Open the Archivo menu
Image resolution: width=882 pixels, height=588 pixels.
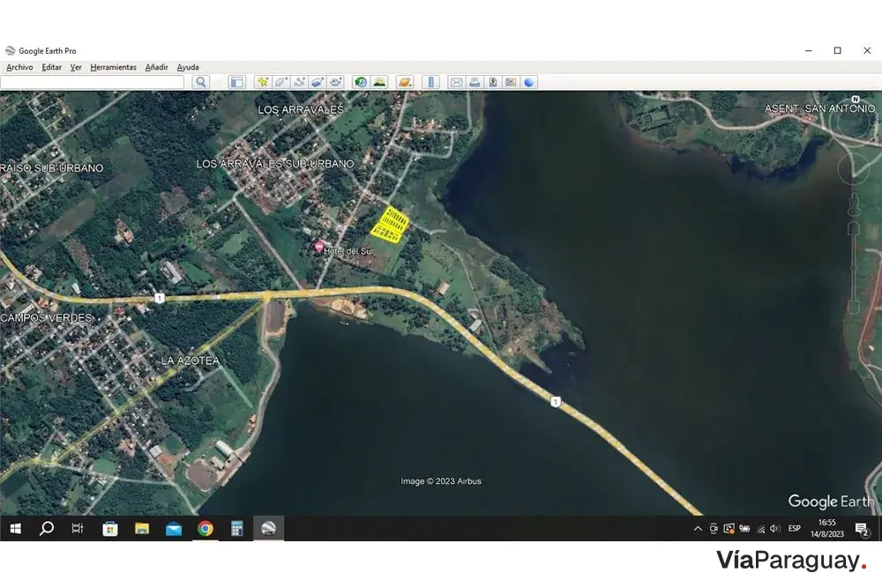[19, 67]
